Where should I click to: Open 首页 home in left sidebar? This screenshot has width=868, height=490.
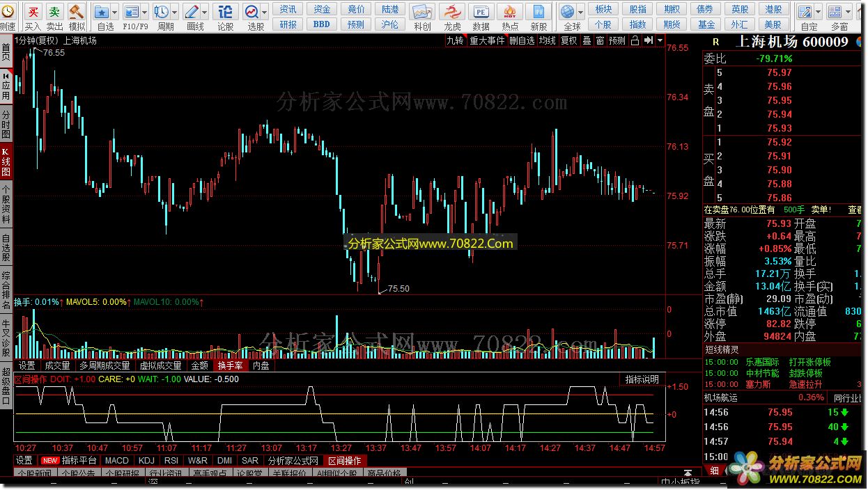tap(6, 52)
